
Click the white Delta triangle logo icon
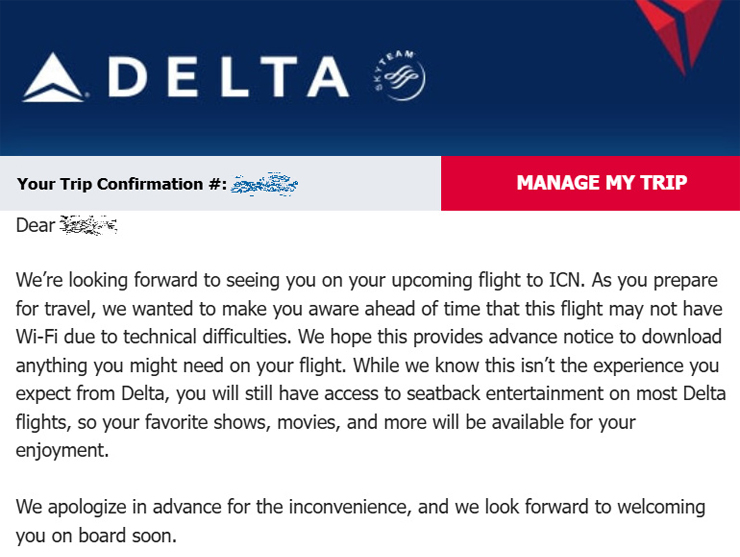coord(53,77)
